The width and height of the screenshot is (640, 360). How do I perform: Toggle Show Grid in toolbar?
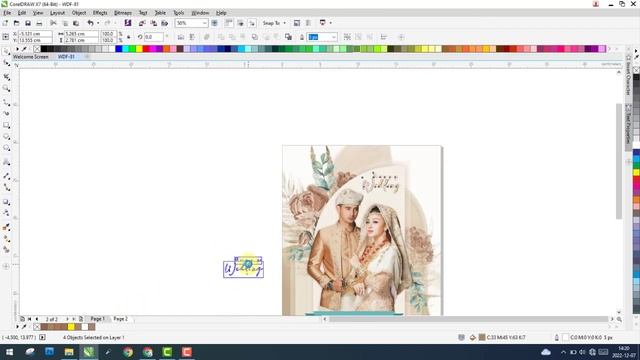240,23
